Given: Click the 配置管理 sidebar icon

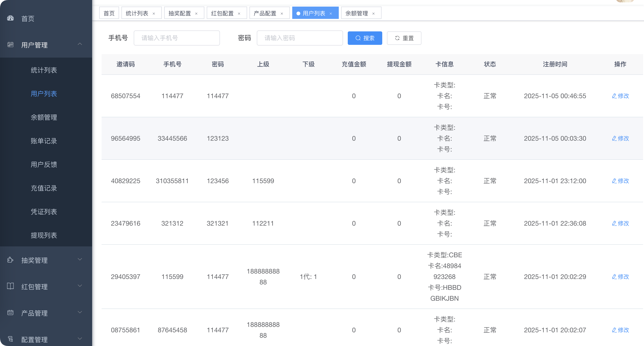Looking at the screenshot, I should point(10,339).
